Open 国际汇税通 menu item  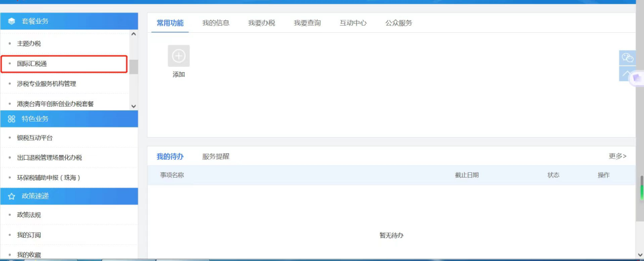pyautogui.click(x=64, y=64)
